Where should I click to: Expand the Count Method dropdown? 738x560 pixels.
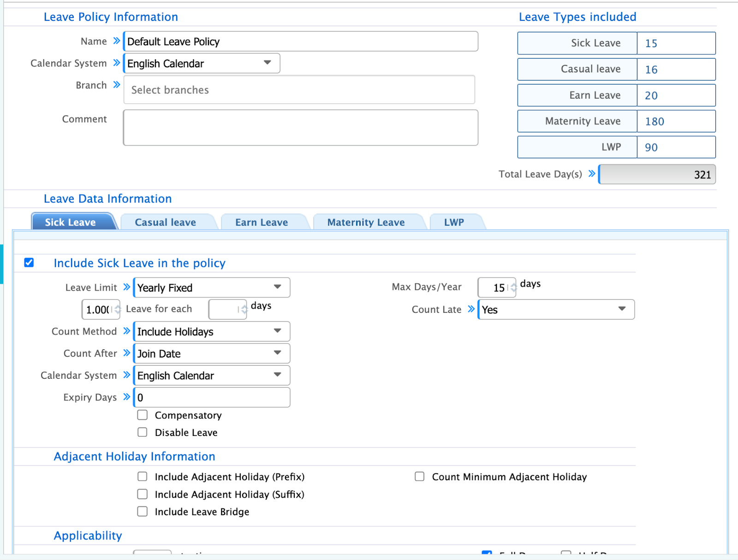tap(212, 332)
